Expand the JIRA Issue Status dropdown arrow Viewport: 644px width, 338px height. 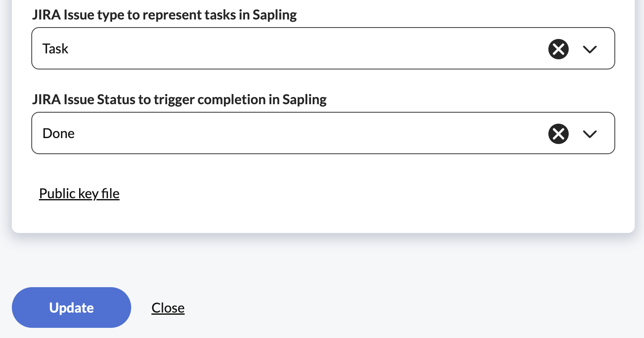(589, 134)
